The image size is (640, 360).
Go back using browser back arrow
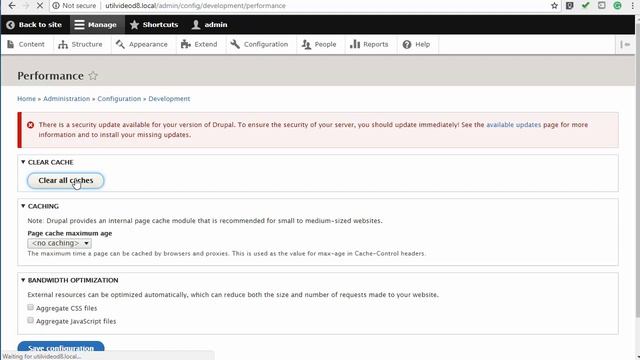tap(12, 6)
